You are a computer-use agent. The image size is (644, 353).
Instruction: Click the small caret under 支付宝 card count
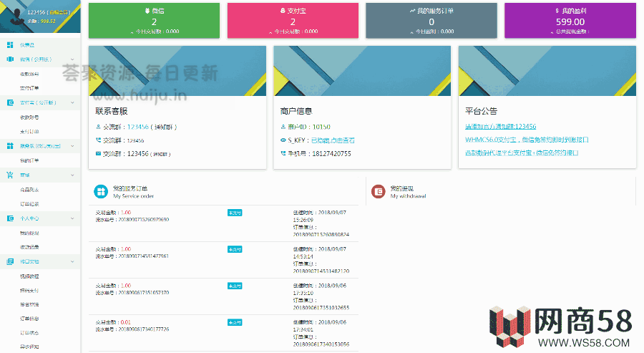point(270,32)
